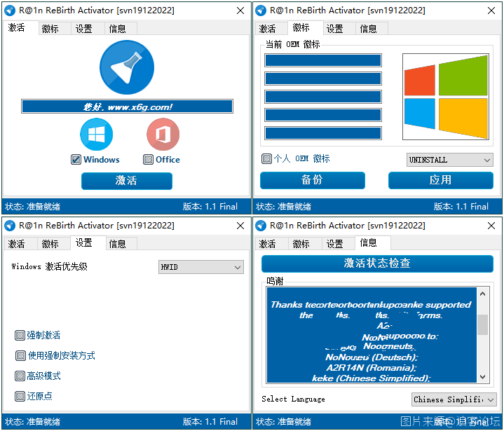The image size is (504, 431).
Task: Open the HWID activation priority dropdown
Action: [x=201, y=267]
